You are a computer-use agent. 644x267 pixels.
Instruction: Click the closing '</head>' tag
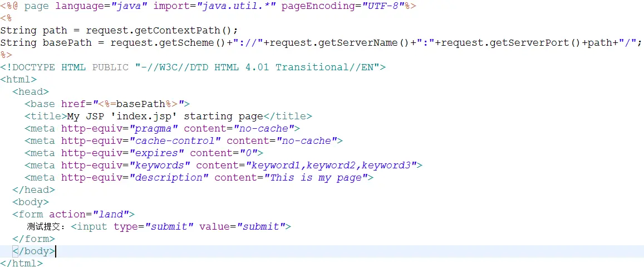pyautogui.click(x=34, y=190)
